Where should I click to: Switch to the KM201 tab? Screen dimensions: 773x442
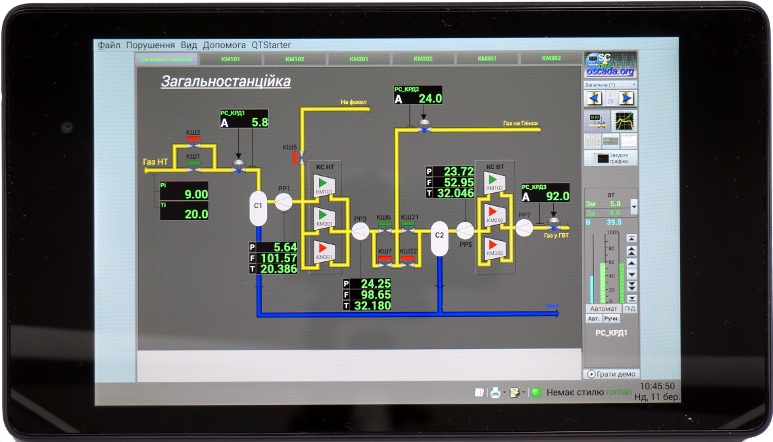pyautogui.click(x=359, y=59)
